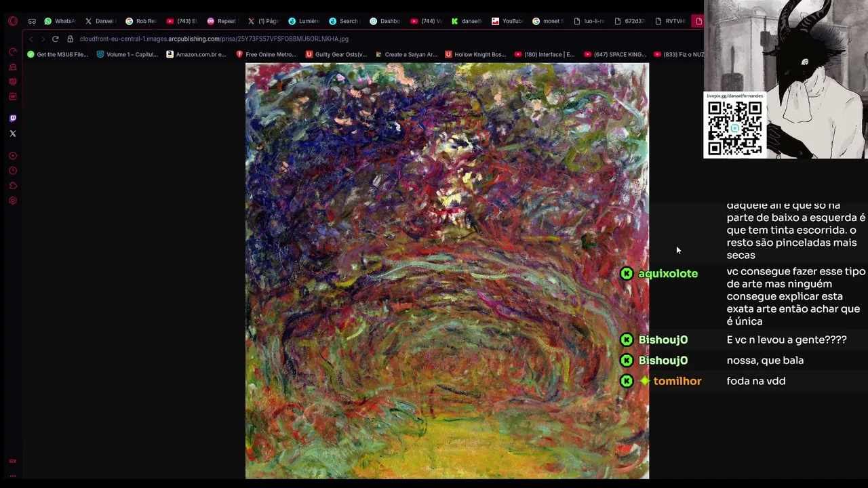Open 'Free Online Metro...' bookmark
Viewport: 868px width, 488px height.
point(267,54)
